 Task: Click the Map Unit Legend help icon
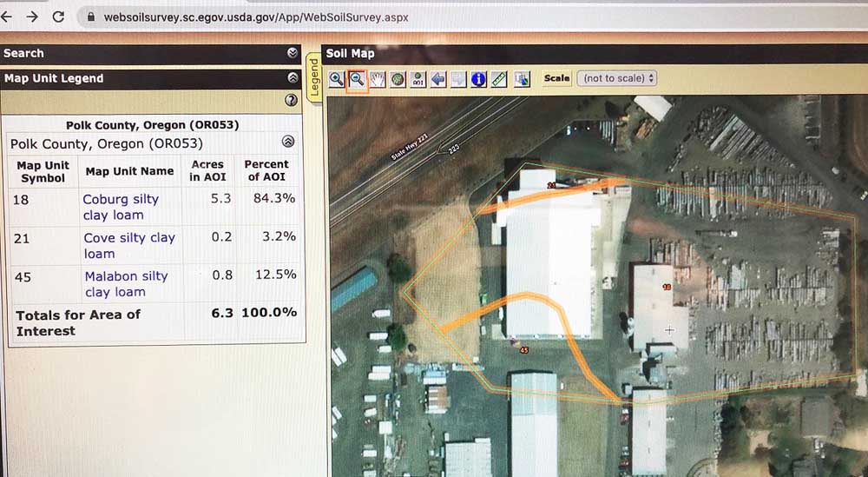coord(291,100)
